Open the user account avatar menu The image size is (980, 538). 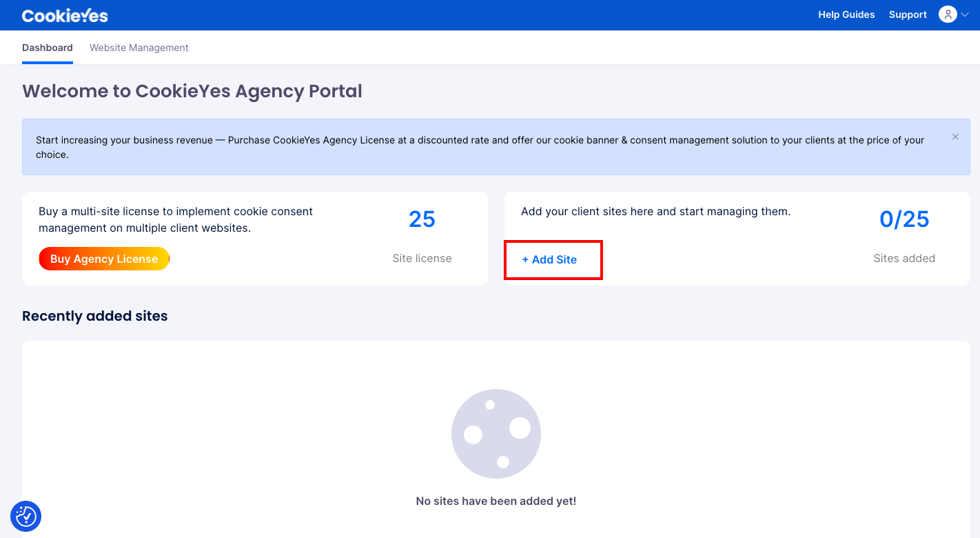tap(948, 14)
